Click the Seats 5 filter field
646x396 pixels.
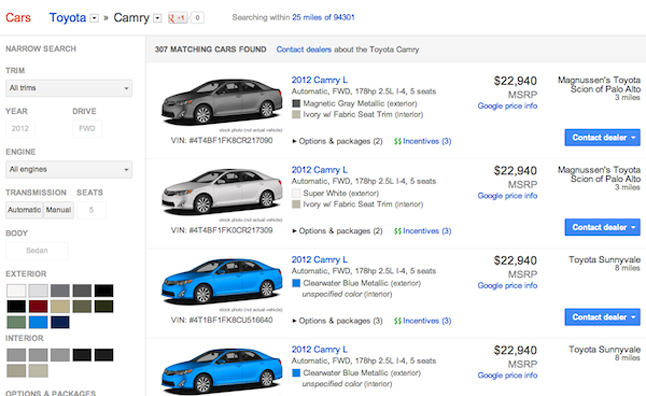click(91, 210)
